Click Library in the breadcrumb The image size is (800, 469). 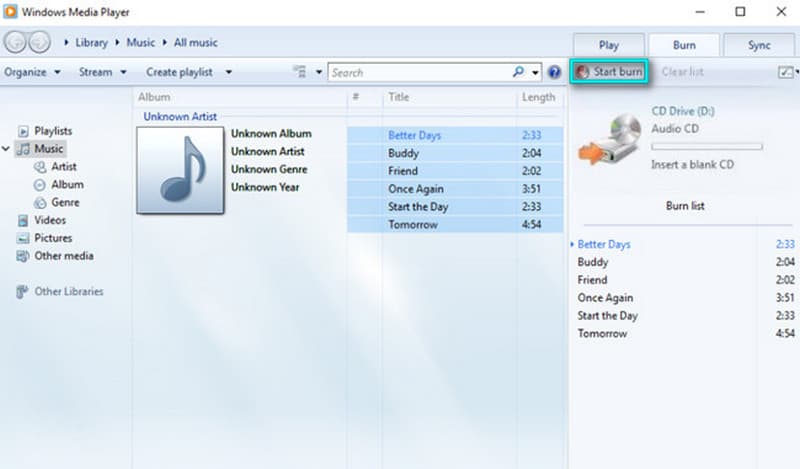coord(91,42)
